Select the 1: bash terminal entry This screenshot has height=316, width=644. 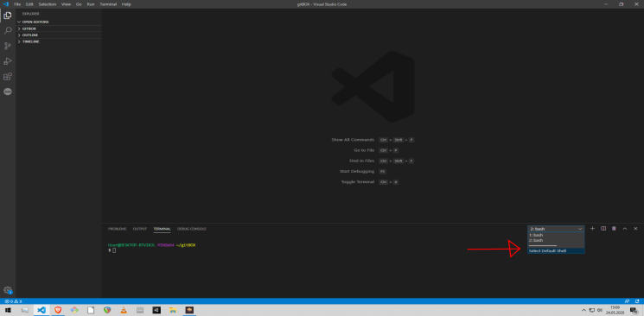[x=556, y=235]
